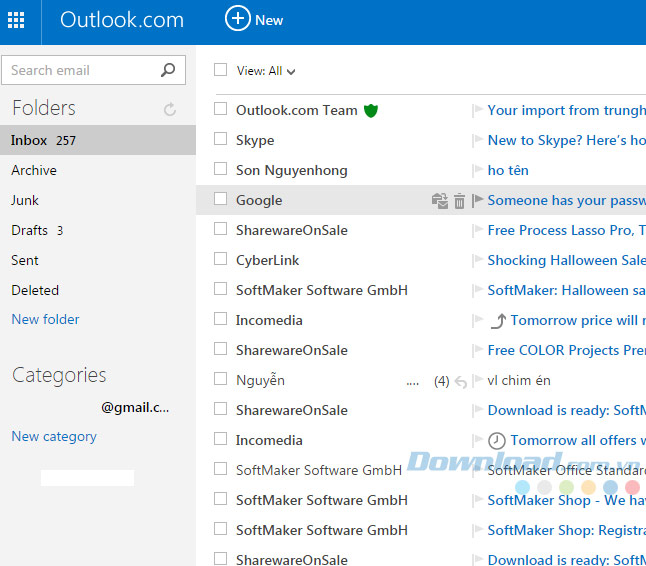The image size is (646, 566).
Task: Go to the Junk folder
Action: 25,200
